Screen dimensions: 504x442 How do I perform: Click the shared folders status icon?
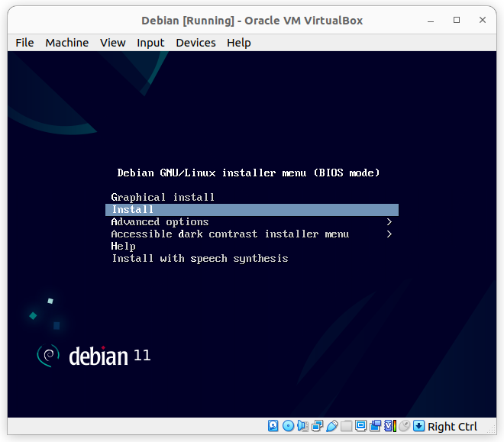346,426
